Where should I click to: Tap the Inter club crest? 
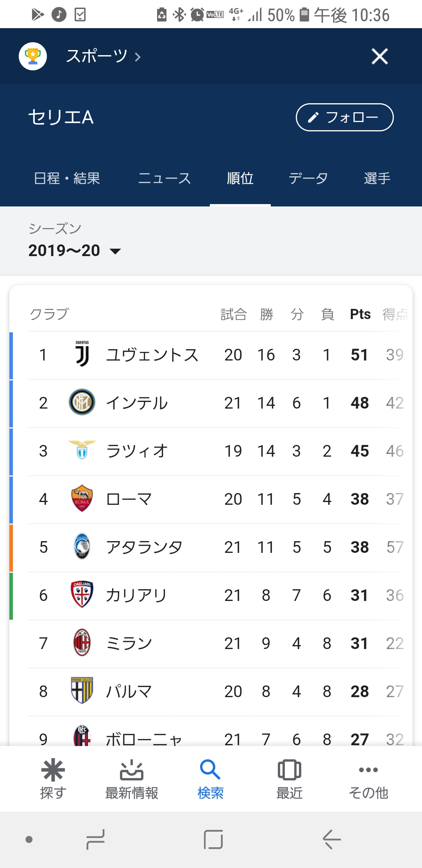pyautogui.click(x=82, y=402)
